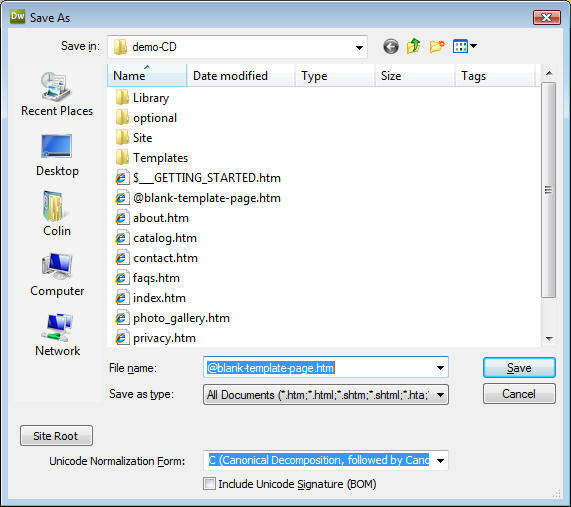The height and width of the screenshot is (507, 571).
Task: Open the Colin user folder shortcut
Action: (x=57, y=214)
